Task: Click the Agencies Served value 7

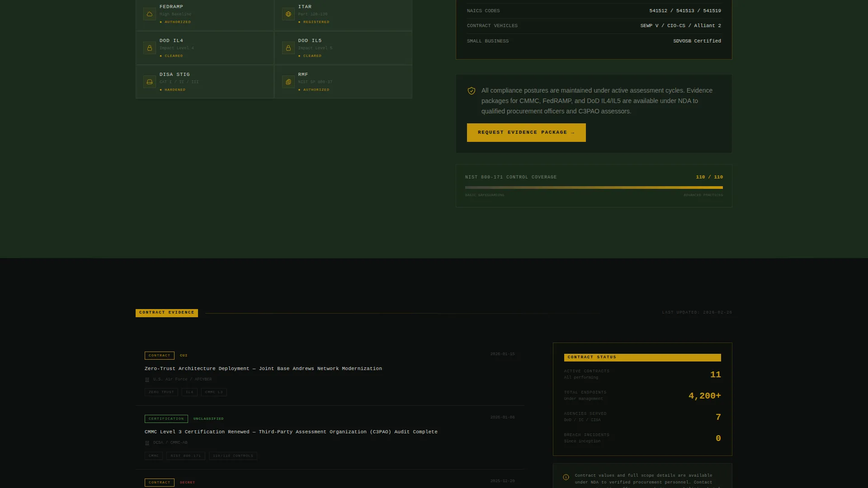Action: point(718,417)
